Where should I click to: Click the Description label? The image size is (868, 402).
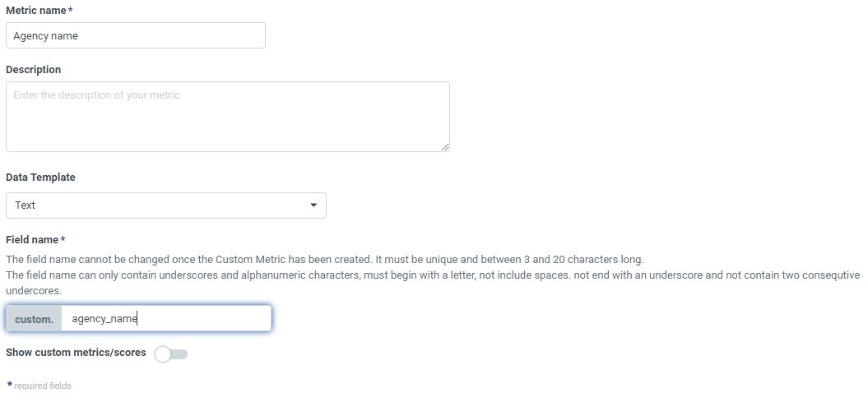tap(33, 70)
